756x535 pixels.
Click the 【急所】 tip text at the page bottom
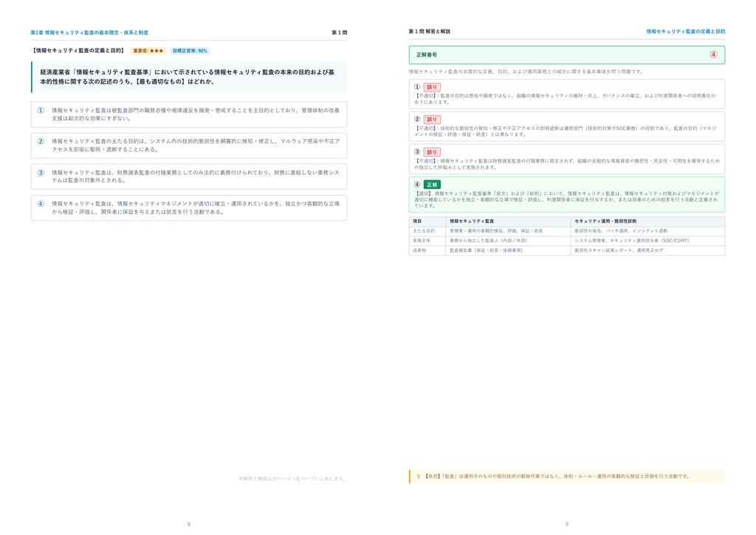point(557,476)
